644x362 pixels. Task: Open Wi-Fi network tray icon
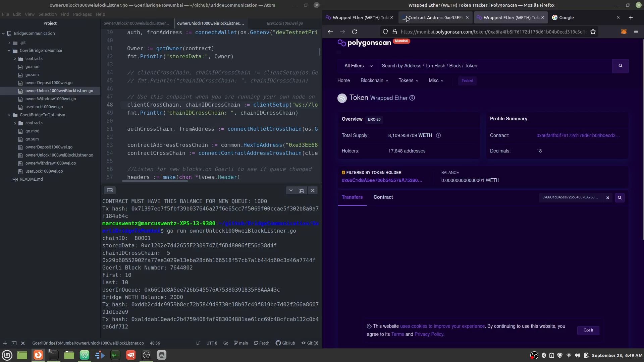pyautogui.click(x=569, y=355)
